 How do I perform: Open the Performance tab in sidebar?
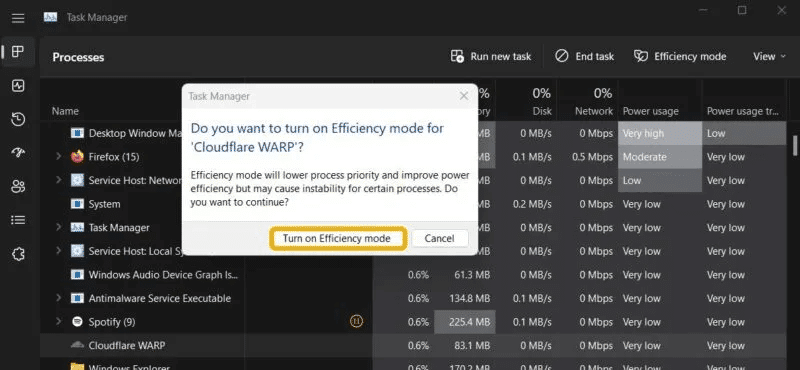pos(18,85)
